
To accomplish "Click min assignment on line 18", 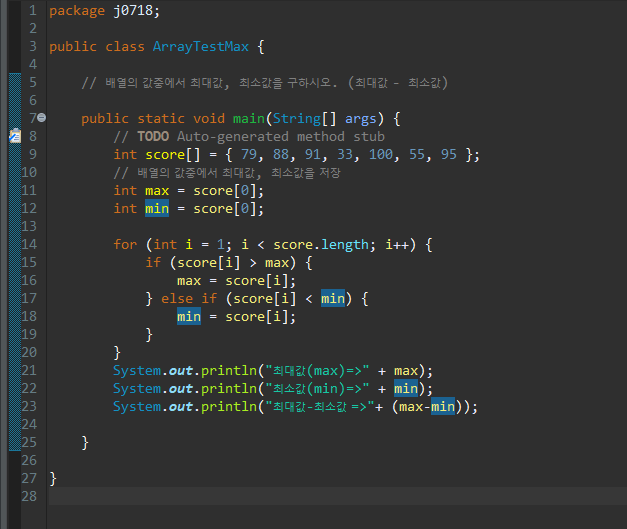I will (x=189, y=317).
